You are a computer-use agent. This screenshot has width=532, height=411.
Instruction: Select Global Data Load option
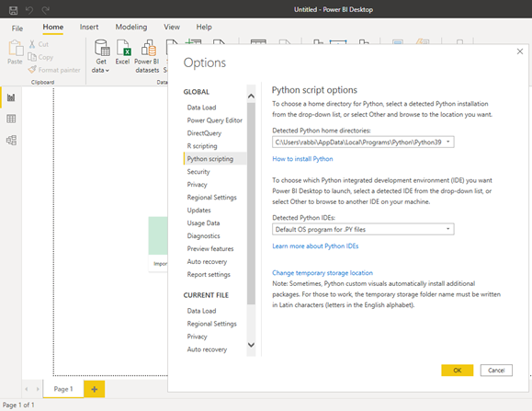(201, 108)
